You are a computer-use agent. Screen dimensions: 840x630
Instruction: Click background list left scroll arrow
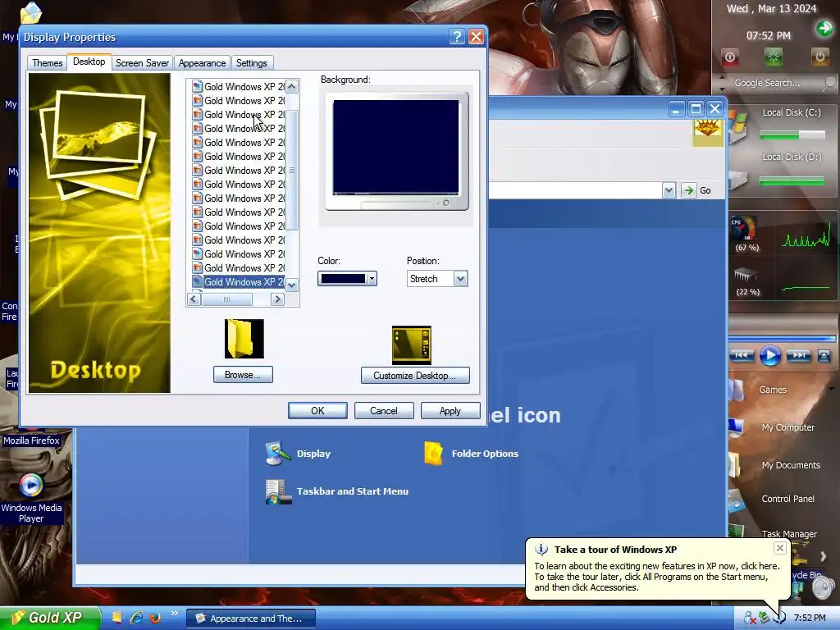pyautogui.click(x=194, y=299)
